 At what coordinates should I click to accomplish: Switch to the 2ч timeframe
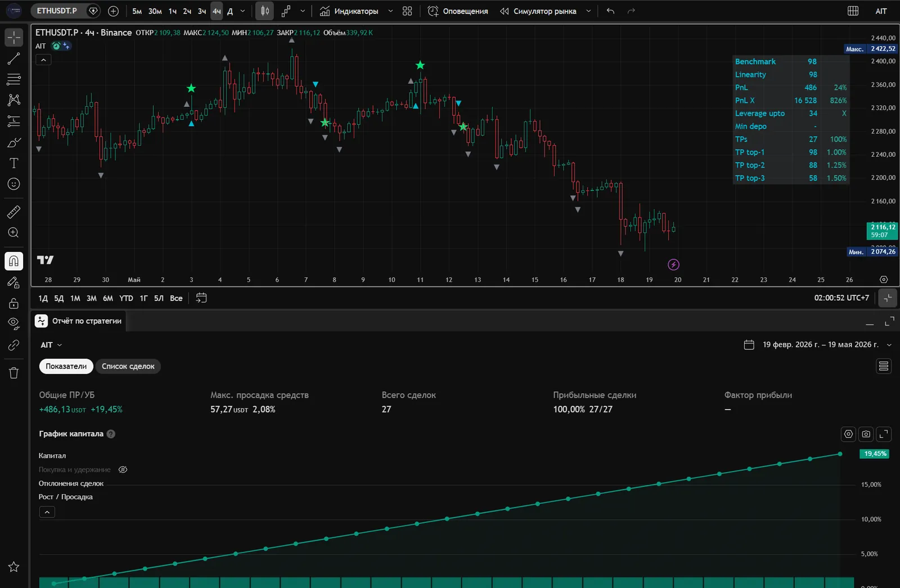187,11
